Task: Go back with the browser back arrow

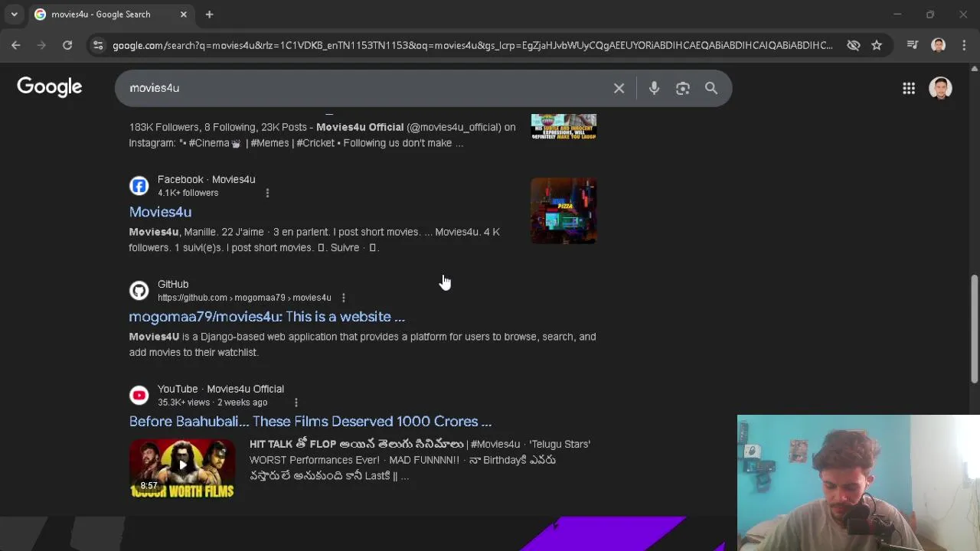Action: click(x=16, y=45)
